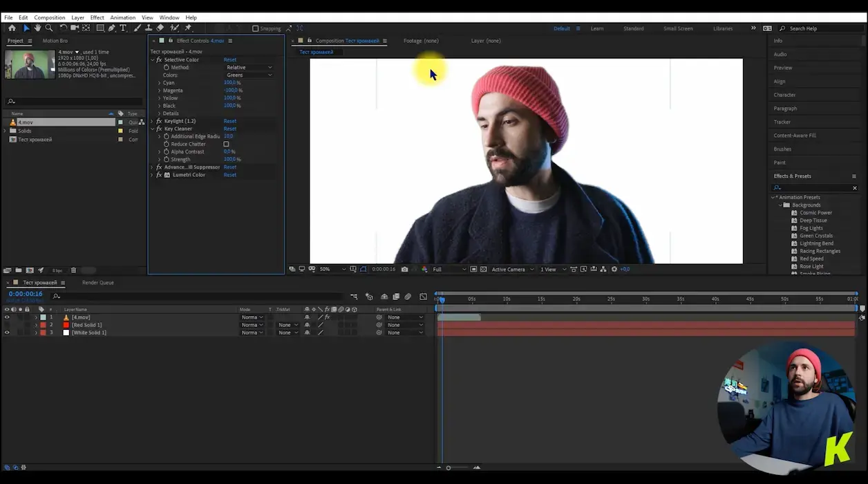Toggle the Selective Color fx switch

(x=159, y=60)
